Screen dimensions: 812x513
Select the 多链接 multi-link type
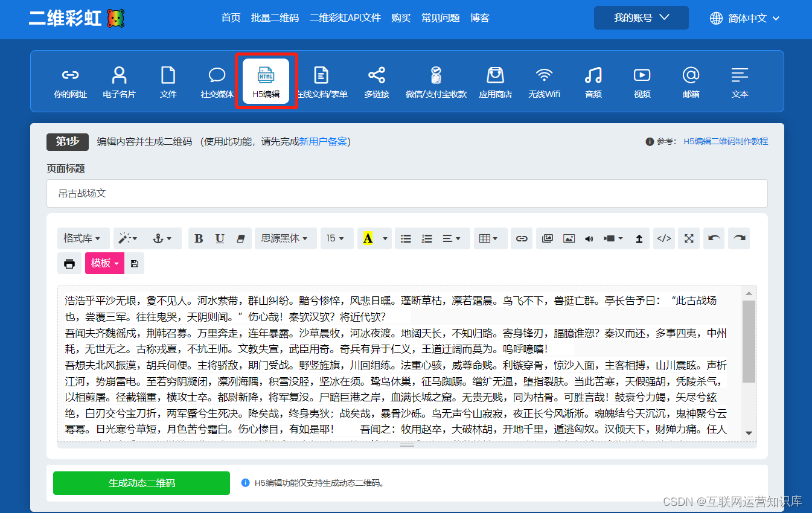(x=377, y=82)
